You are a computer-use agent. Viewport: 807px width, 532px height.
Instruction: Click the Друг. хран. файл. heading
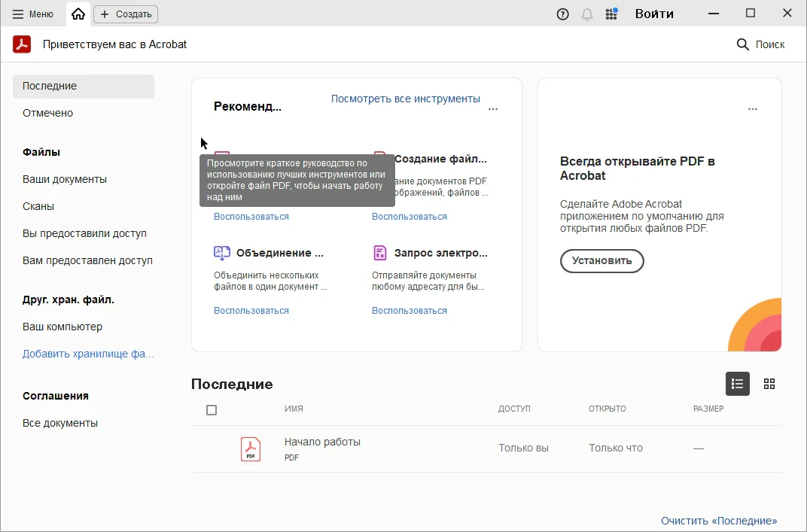[69, 299]
